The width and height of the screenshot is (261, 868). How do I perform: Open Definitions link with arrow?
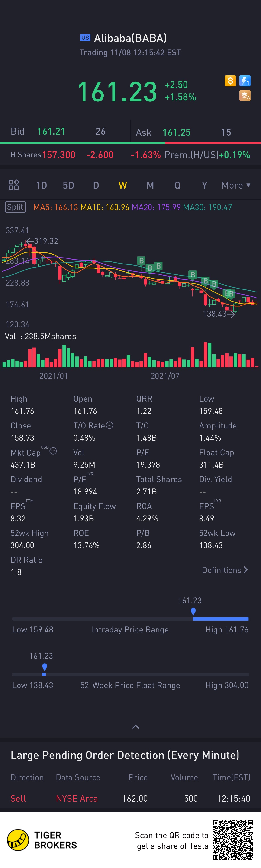pos(225,570)
